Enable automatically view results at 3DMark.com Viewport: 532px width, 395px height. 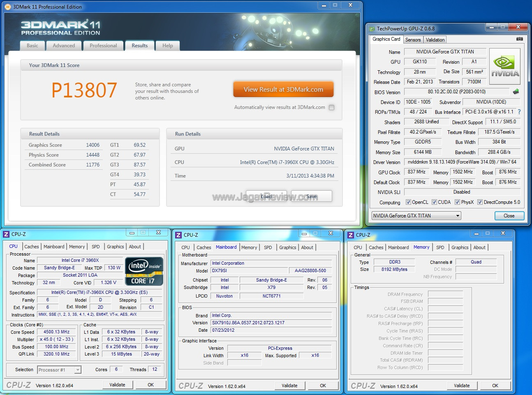pyautogui.click(x=331, y=107)
